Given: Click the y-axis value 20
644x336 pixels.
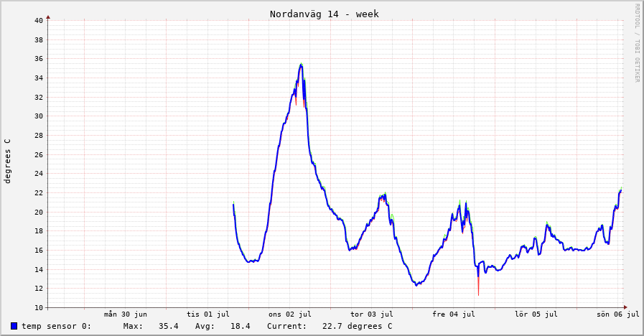Looking at the screenshot, I should tap(39, 212).
